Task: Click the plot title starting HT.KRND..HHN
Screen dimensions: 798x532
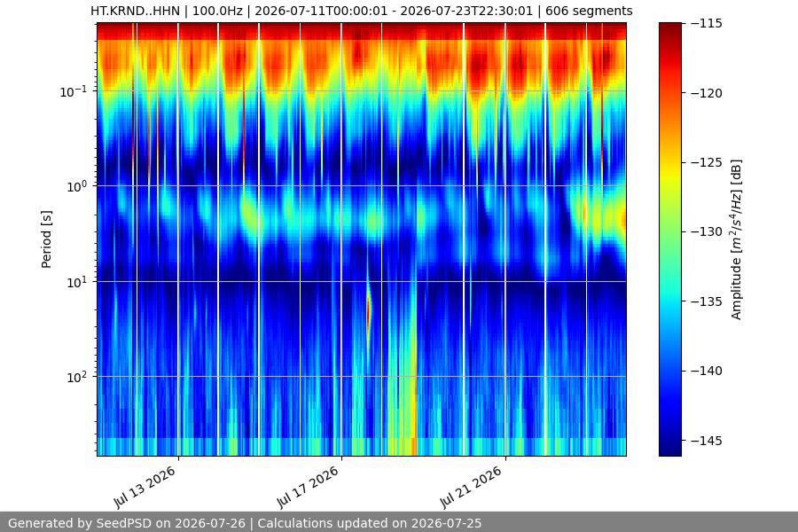Action: pyautogui.click(x=362, y=11)
